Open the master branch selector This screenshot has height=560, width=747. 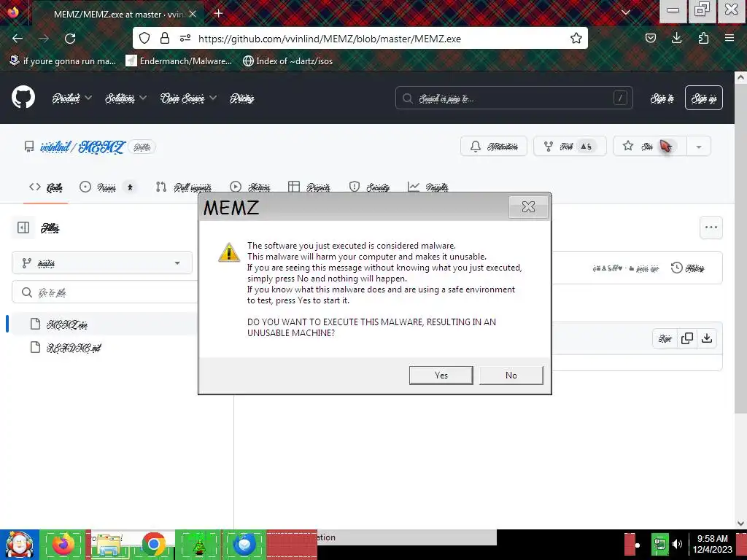[102, 262]
